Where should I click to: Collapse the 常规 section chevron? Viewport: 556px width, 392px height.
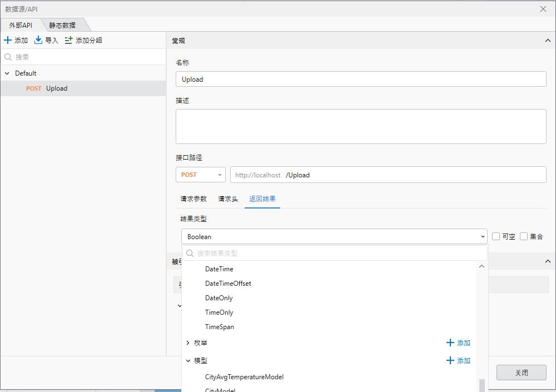click(547, 41)
